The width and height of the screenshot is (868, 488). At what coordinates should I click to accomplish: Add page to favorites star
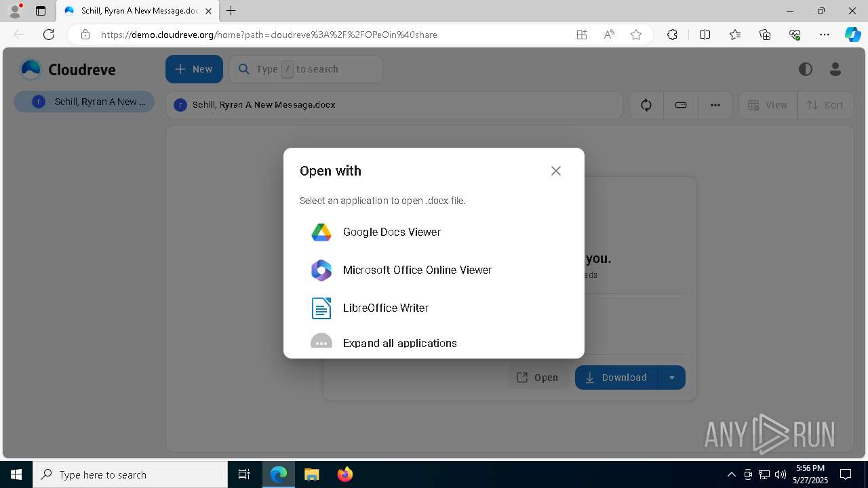pos(636,35)
